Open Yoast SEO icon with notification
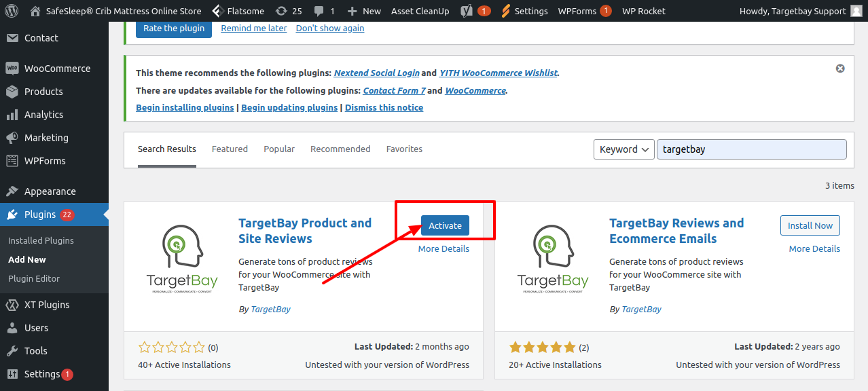 pyautogui.click(x=475, y=11)
